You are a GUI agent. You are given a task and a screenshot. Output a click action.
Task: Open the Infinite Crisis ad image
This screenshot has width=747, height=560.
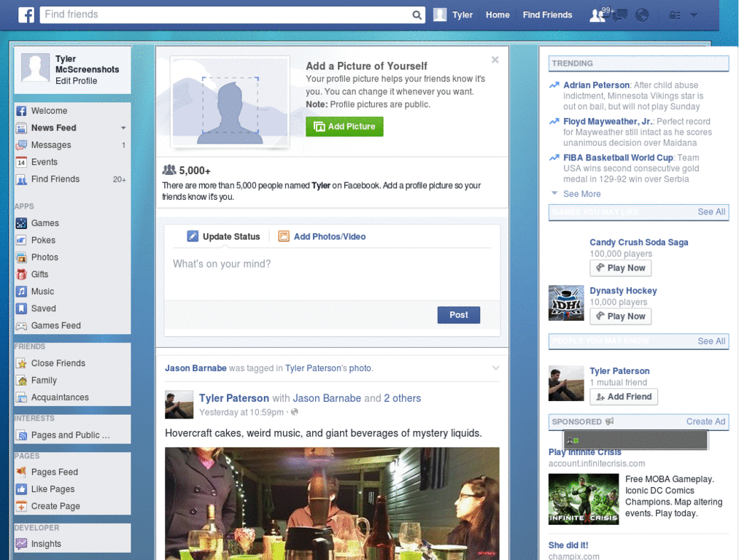[583, 499]
